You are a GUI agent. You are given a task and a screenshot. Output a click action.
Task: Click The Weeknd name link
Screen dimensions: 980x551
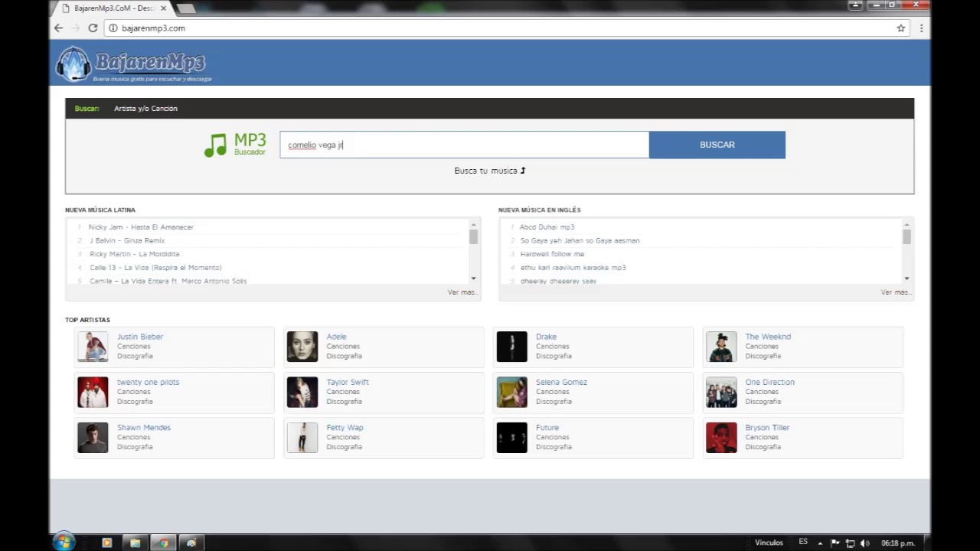768,337
